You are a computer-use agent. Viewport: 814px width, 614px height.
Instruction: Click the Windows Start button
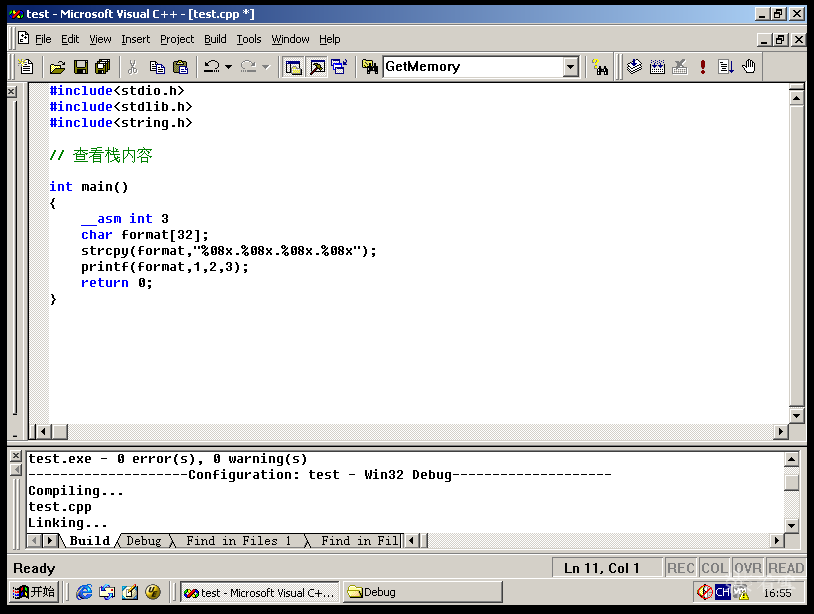coord(34,592)
